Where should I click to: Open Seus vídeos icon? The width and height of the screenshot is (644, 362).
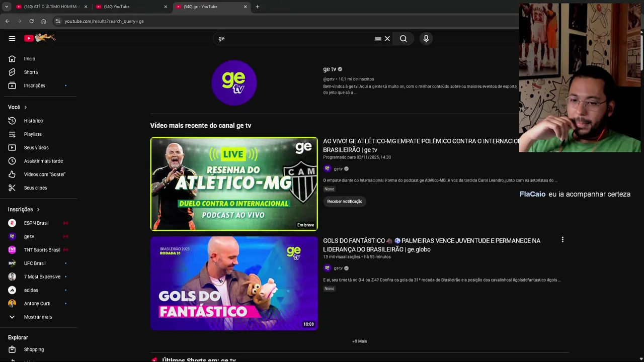12,147
